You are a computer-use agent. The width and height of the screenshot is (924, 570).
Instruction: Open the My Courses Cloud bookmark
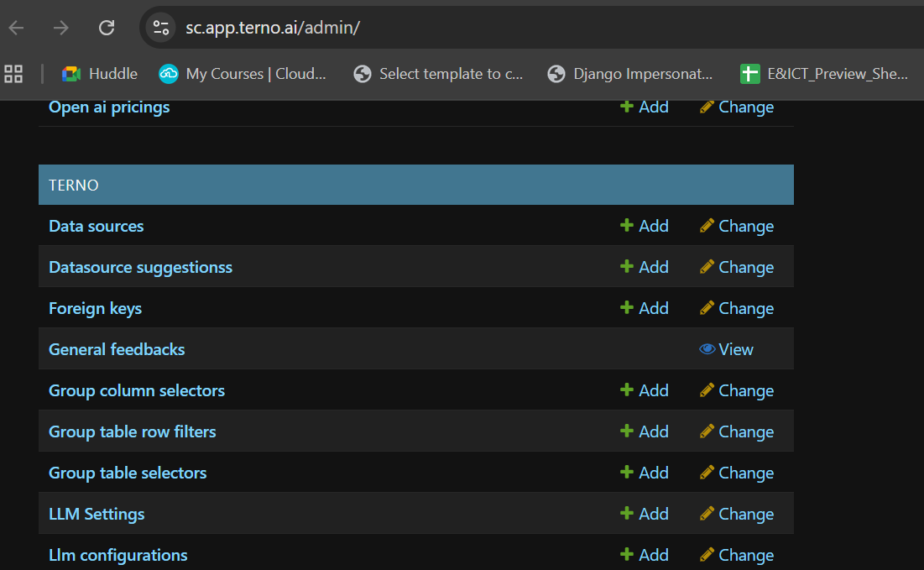pos(243,74)
